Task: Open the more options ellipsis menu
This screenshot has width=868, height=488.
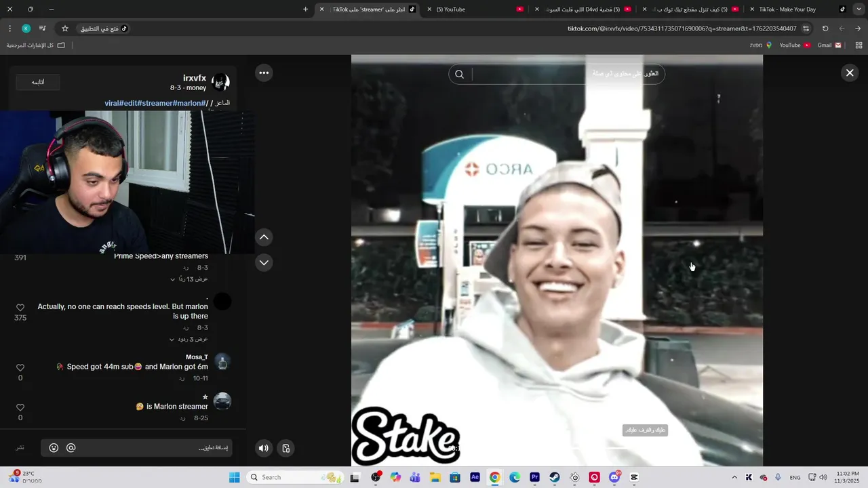Action: pos(264,73)
